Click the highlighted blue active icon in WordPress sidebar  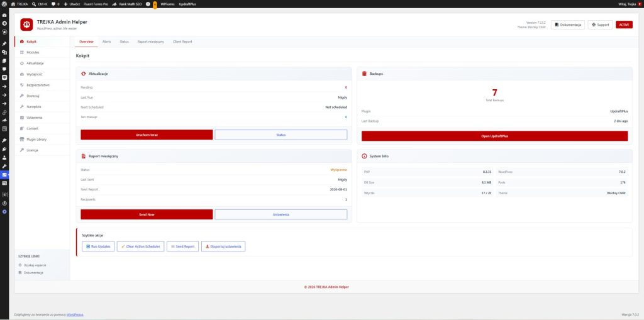pyautogui.click(x=4, y=175)
